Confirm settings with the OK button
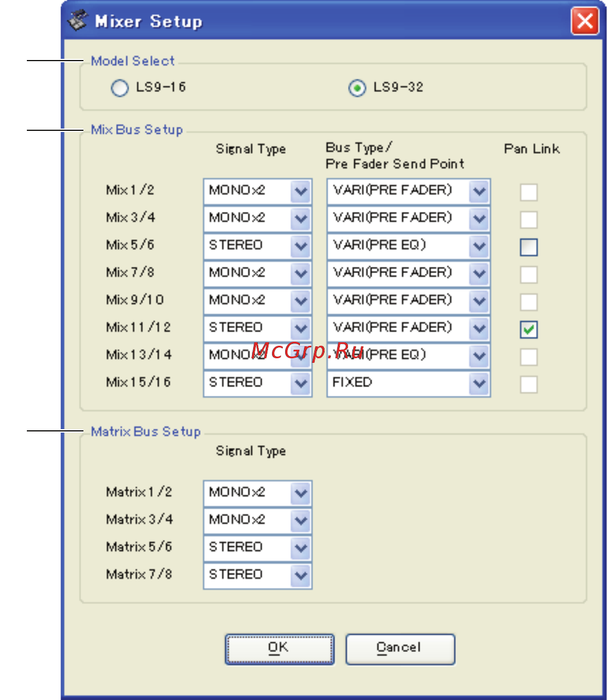This screenshot has width=608, height=700. (279, 649)
